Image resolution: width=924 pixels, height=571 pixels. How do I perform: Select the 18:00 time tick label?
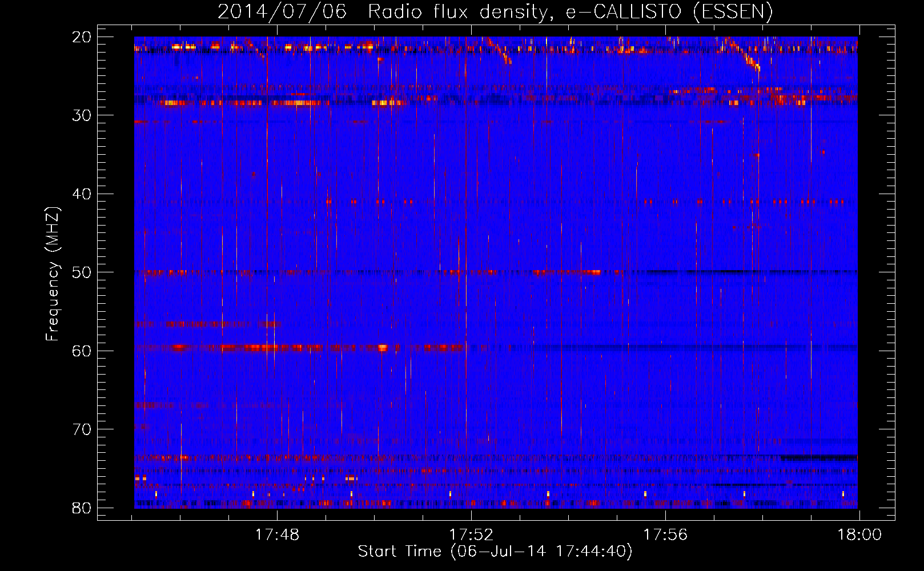coord(859,535)
